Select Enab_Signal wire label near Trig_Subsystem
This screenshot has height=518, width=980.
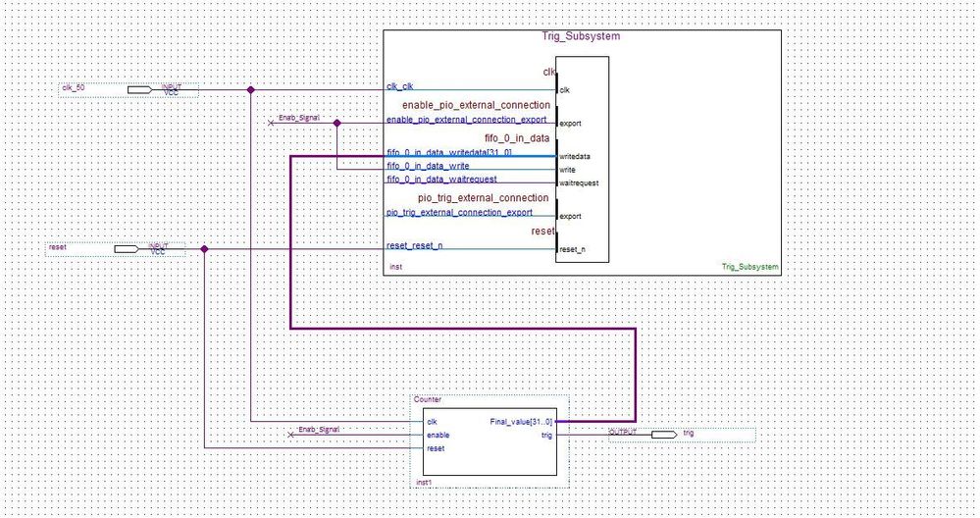click(x=299, y=118)
